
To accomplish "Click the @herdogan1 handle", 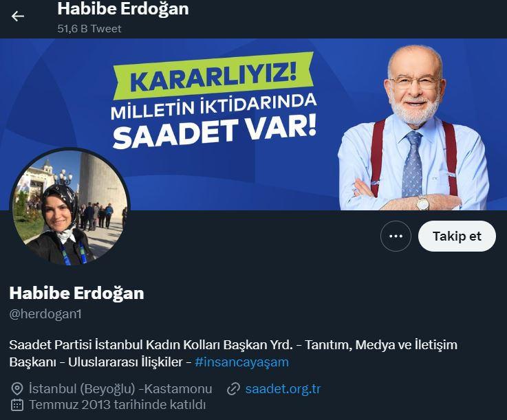I will [45, 313].
